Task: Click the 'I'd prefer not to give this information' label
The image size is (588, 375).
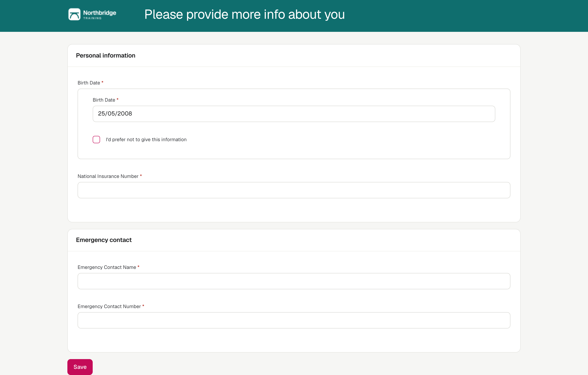Action: 146,140
